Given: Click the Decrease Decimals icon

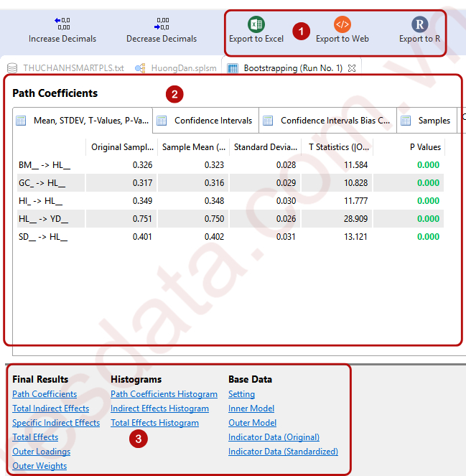Looking at the screenshot, I should (162, 24).
